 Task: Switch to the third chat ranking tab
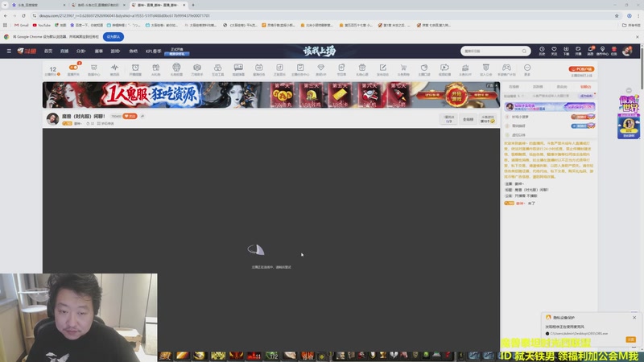pos(561,87)
